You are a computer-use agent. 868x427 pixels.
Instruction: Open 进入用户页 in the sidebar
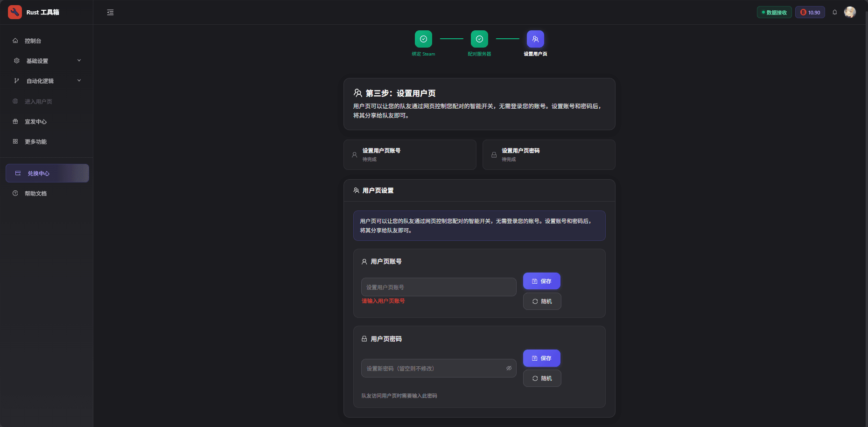(x=39, y=101)
